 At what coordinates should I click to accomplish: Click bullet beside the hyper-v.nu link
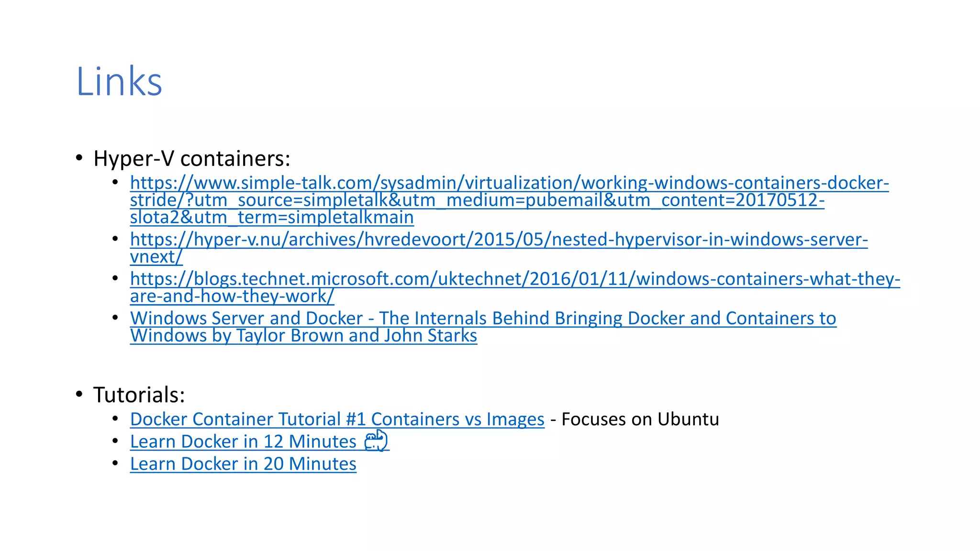(115, 239)
